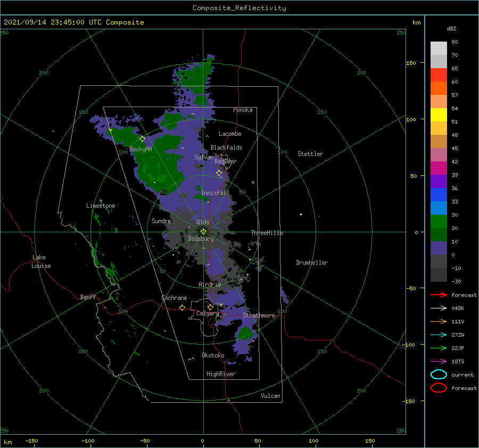479x448 pixels.
Task: Click the lightest gray 70-80 dBZ swatch
Action: point(439,48)
